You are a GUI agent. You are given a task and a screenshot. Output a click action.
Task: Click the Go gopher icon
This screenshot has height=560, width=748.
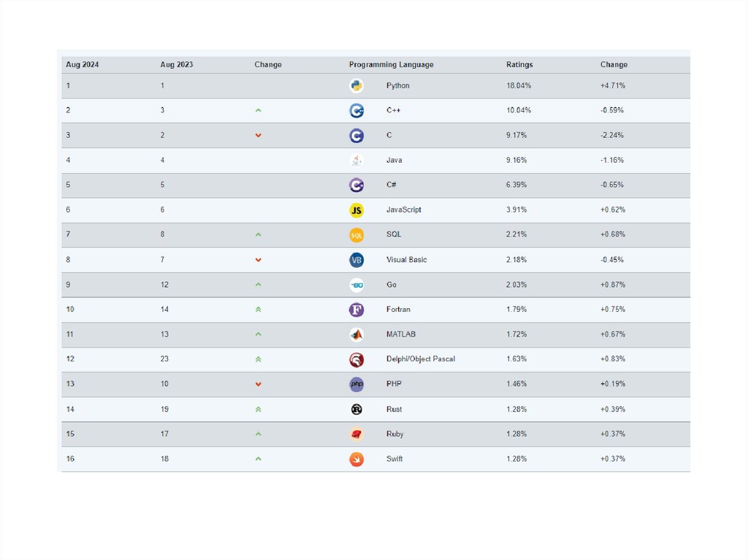(x=356, y=285)
